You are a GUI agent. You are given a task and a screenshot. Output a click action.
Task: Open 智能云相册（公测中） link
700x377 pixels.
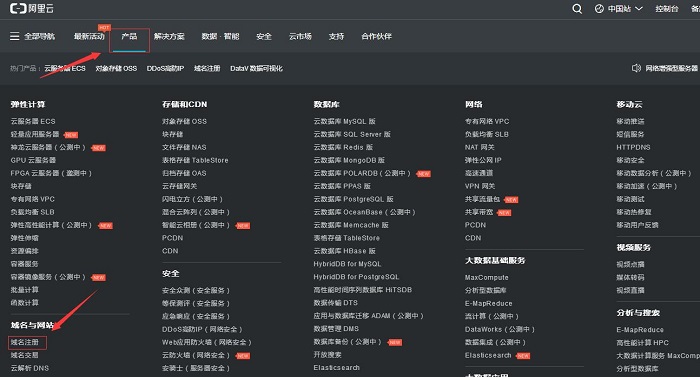(196, 225)
